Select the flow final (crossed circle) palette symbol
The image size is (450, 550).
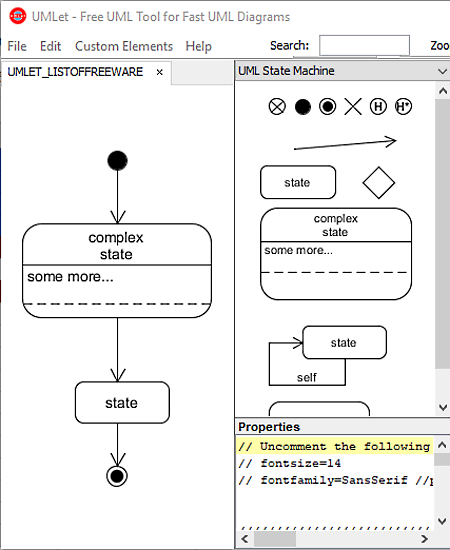(277, 106)
